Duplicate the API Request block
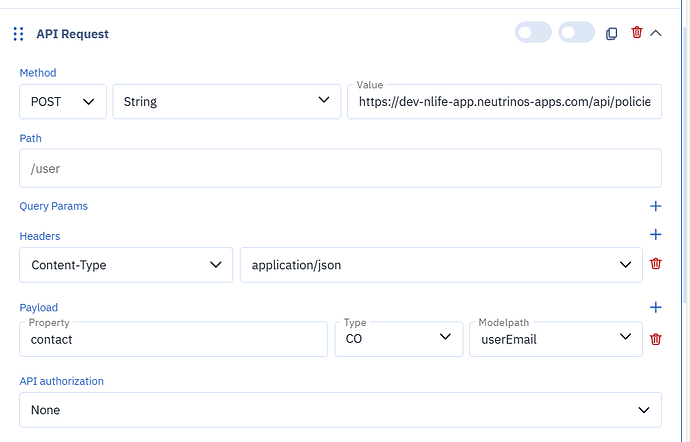Screen dimensions: 690x442 (x=612, y=33)
